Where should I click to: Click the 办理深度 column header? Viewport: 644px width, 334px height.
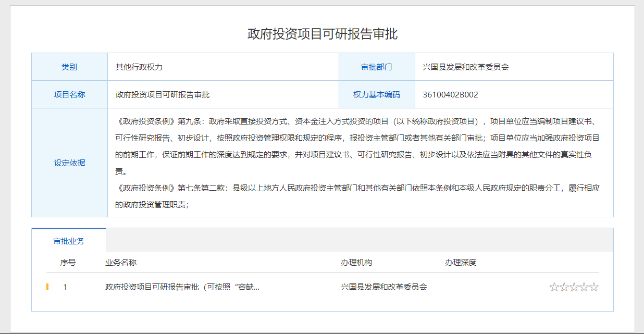pos(461,263)
